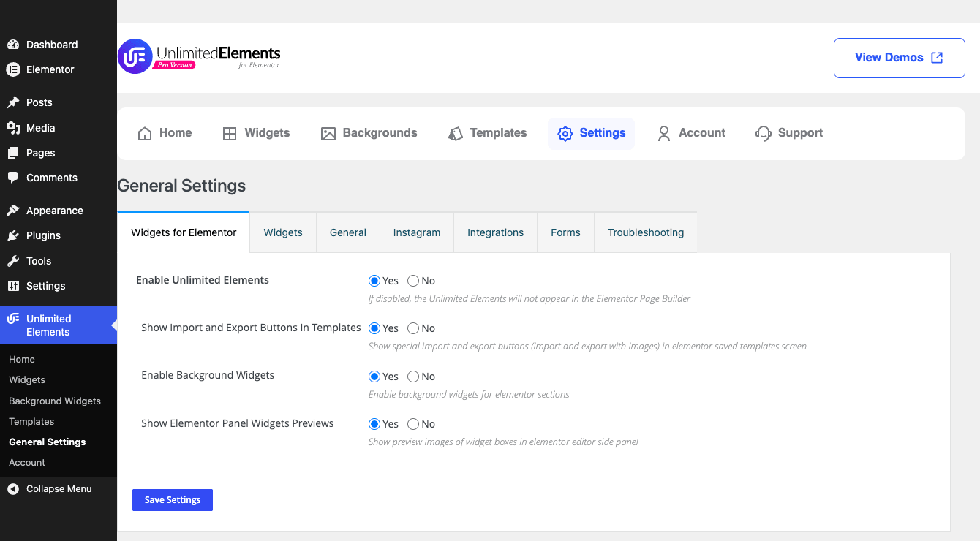Select No for Show Elementor Panel Widgets Previews

pos(413,424)
